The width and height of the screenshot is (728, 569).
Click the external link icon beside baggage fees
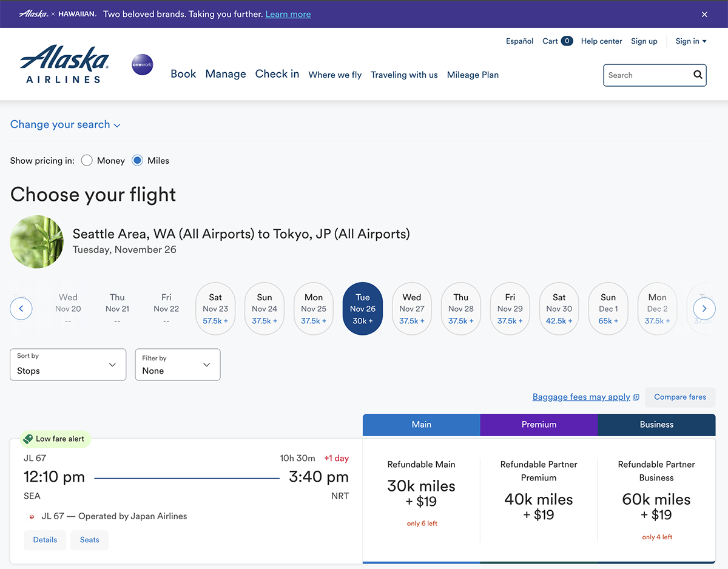coord(635,397)
